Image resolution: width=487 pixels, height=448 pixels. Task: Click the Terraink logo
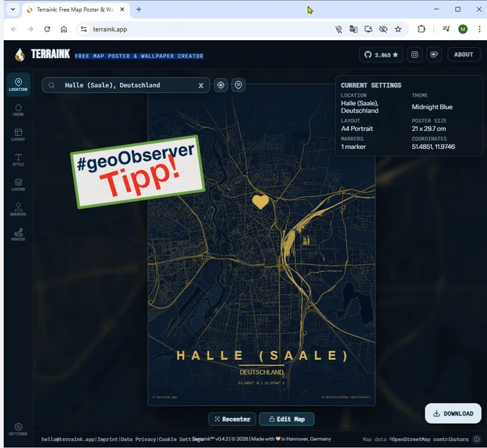[x=42, y=54]
